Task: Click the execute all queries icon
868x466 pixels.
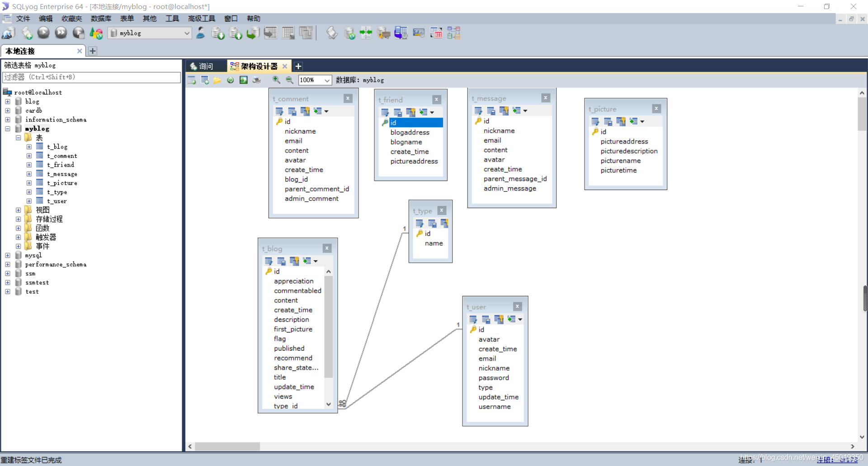Action: (x=61, y=33)
